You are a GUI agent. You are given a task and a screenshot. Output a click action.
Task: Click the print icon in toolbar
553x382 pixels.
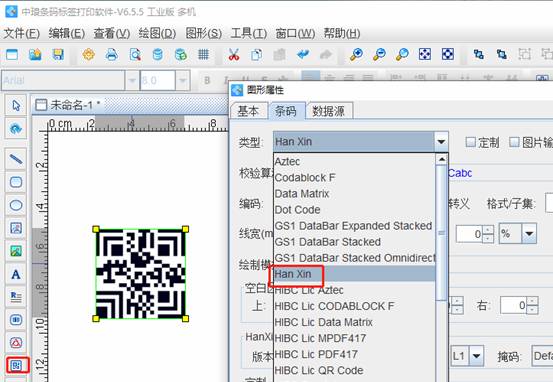[112, 55]
